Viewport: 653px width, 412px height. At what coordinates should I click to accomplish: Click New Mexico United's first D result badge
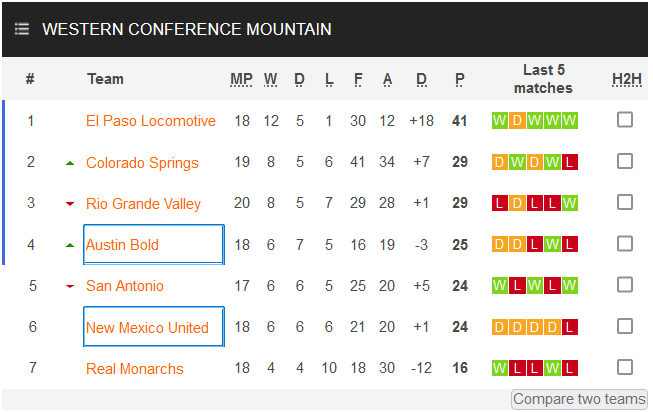tap(500, 327)
